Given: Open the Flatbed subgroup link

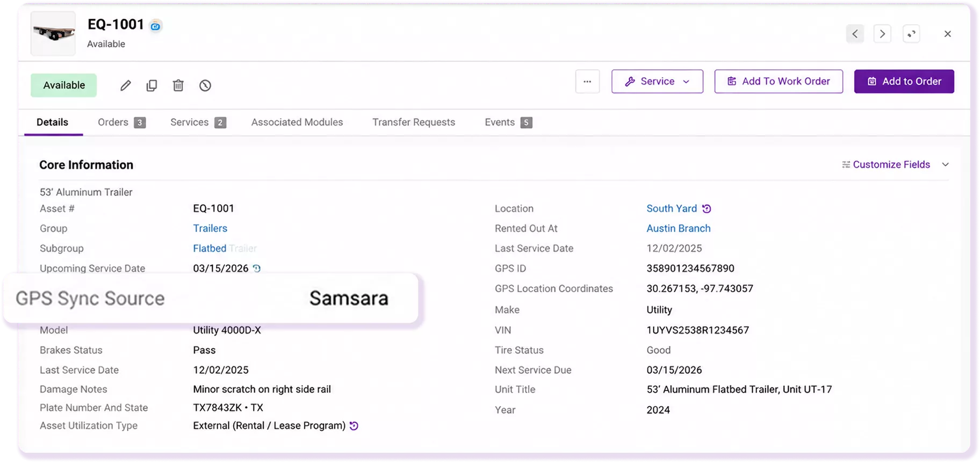Looking at the screenshot, I should tap(210, 249).
